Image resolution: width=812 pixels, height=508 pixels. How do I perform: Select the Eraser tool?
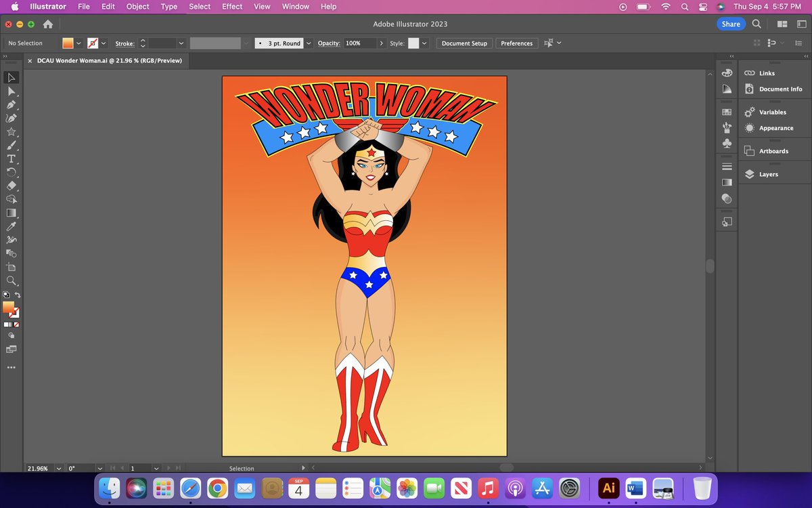(x=12, y=186)
